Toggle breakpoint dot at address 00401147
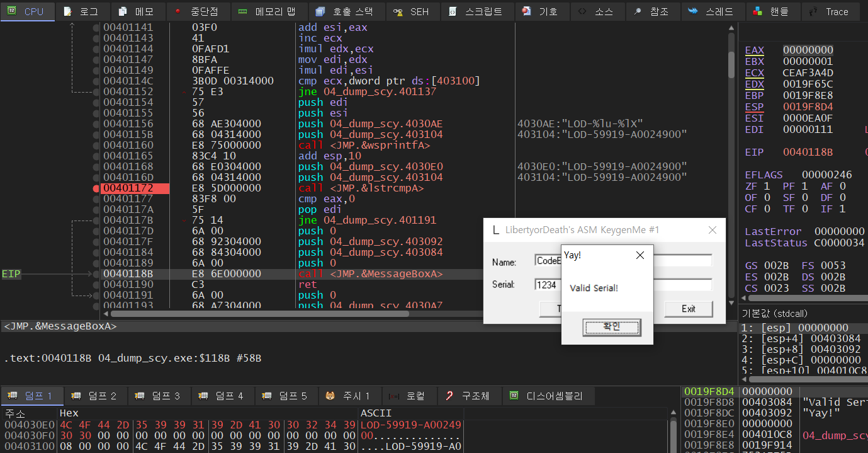Image resolution: width=868 pixels, height=453 pixels. click(x=96, y=59)
